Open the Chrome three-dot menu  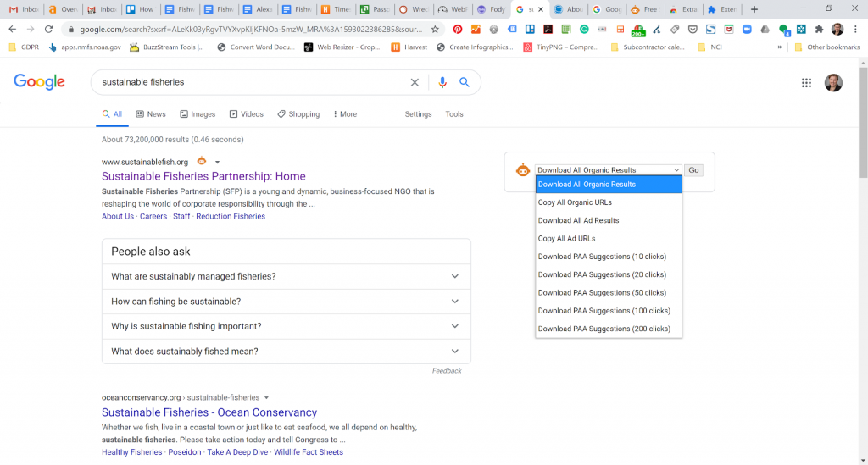pyautogui.click(x=855, y=30)
